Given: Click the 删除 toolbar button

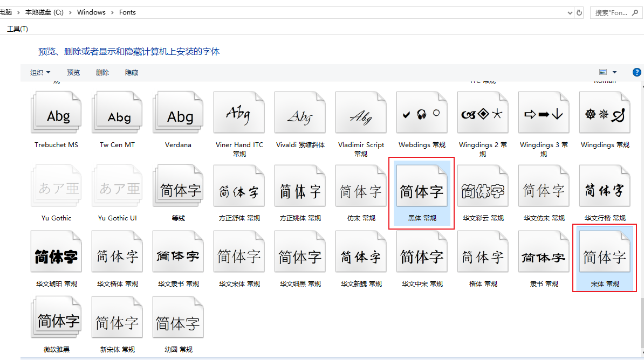Looking at the screenshot, I should [x=102, y=72].
